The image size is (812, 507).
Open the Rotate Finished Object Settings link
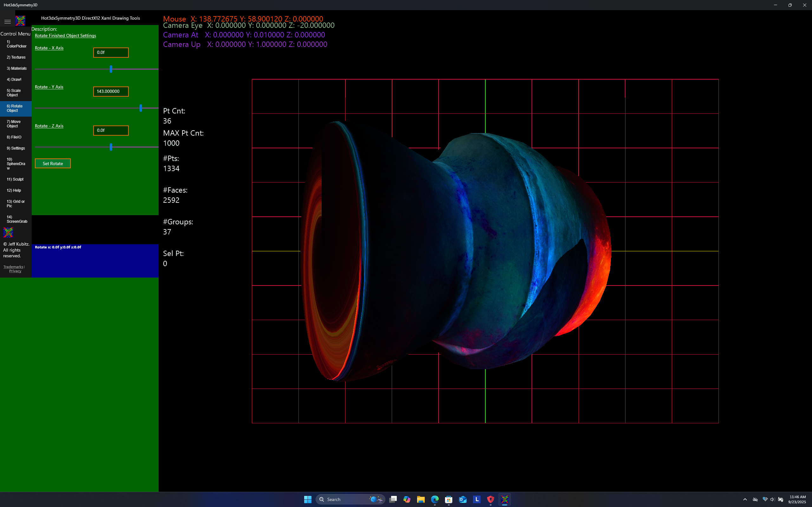point(65,35)
